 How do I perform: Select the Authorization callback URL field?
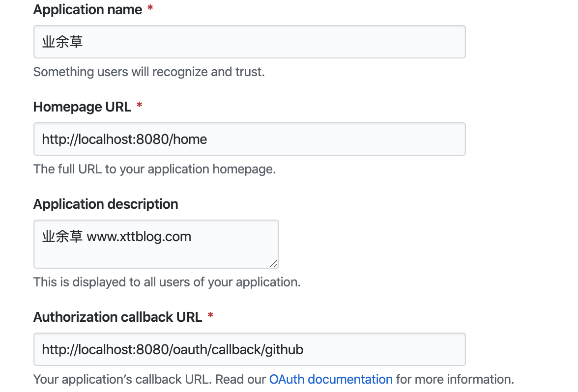pos(250,349)
